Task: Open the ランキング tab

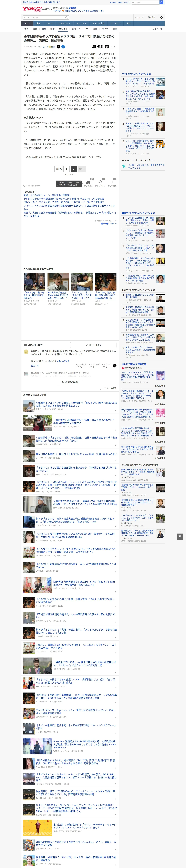Action: (115, 23)
